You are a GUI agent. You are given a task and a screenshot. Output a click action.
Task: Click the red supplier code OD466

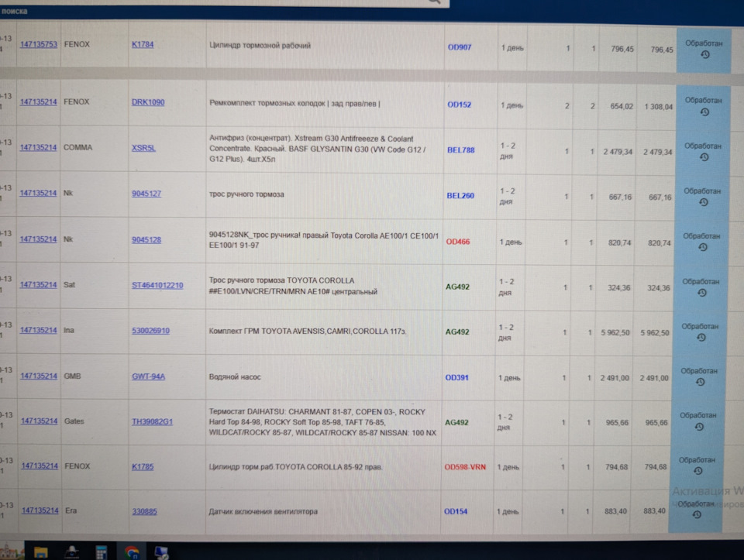[x=458, y=242]
